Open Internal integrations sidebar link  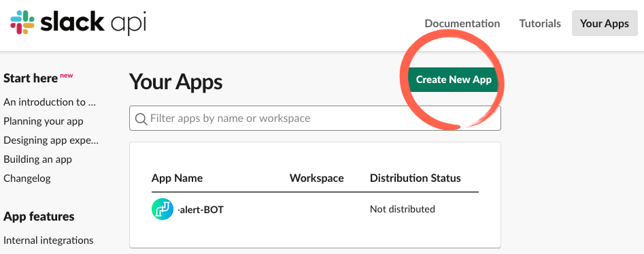[x=48, y=240]
